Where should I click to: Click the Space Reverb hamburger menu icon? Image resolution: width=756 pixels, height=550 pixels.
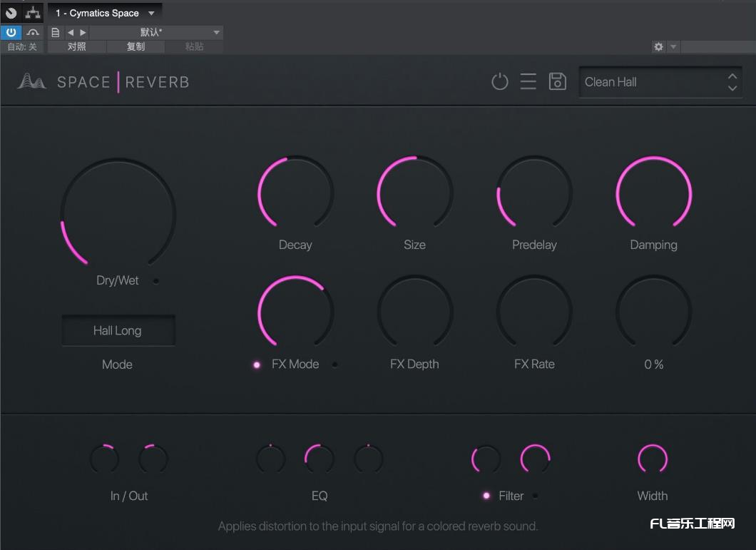[528, 81]
